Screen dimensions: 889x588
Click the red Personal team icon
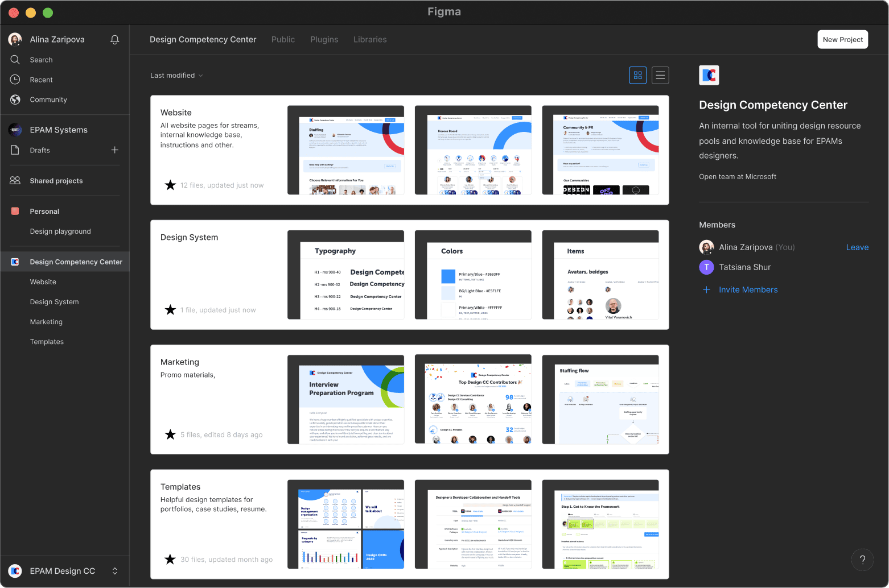click(15, 211)
